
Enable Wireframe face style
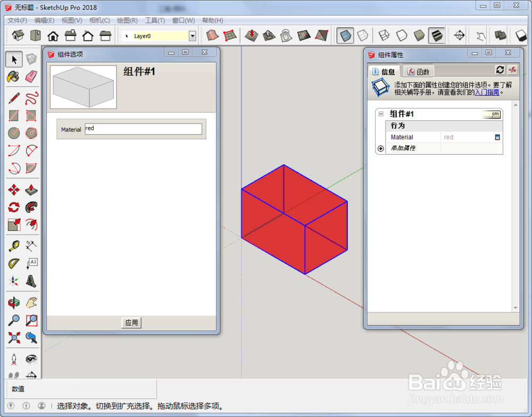point(384,35)
